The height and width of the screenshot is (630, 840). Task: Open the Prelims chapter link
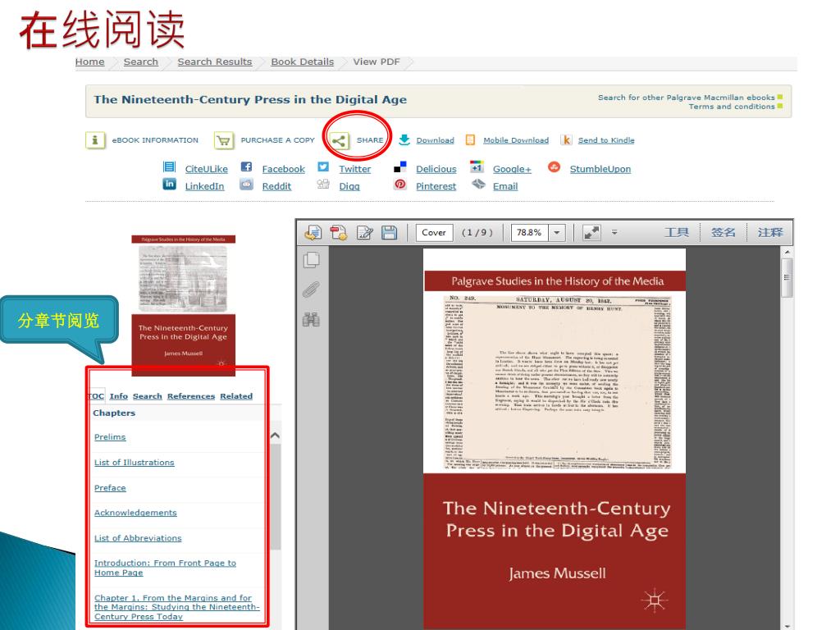point(110,437)
